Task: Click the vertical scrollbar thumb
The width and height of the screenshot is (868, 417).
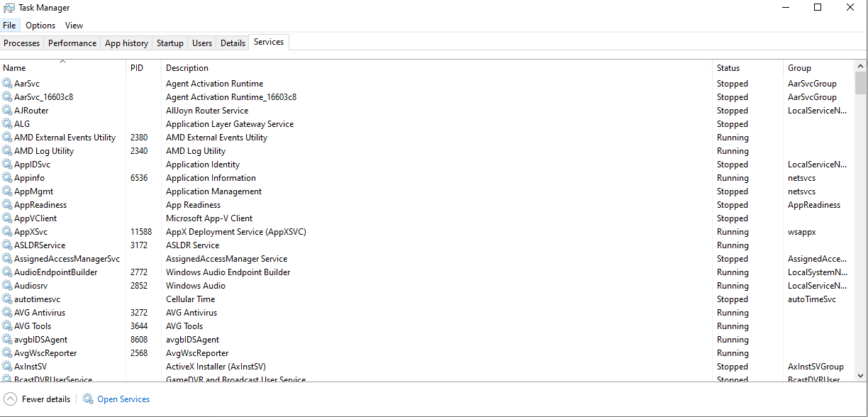Action: coord(861,83)
